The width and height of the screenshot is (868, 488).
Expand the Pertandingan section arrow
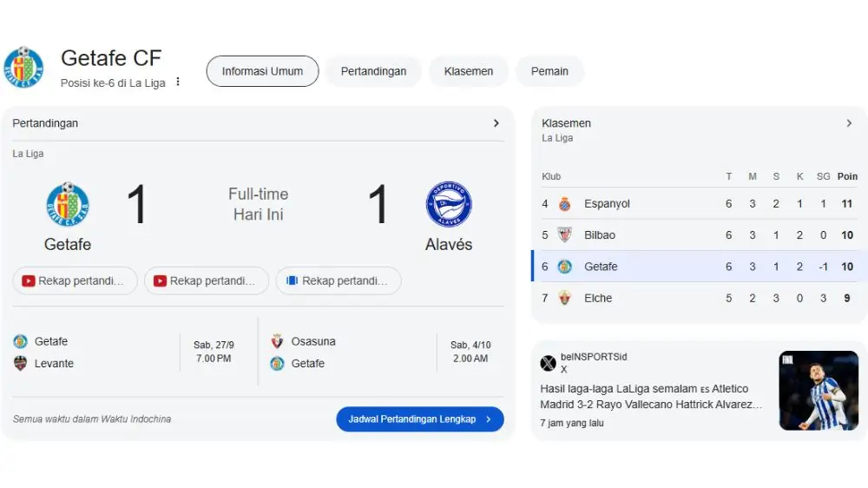pyautogui.click(x=496, y=123)
